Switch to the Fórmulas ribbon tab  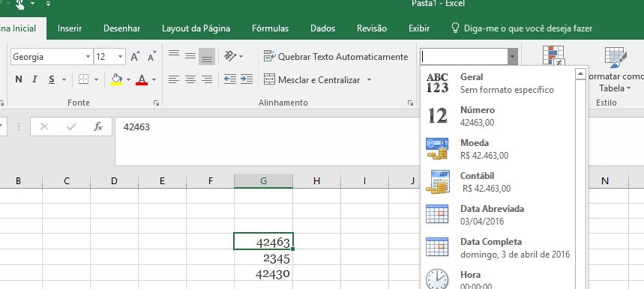270,28
